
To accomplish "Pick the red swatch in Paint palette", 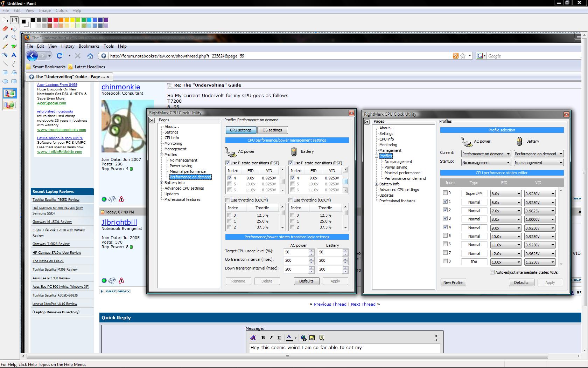I will coord(56,20).
